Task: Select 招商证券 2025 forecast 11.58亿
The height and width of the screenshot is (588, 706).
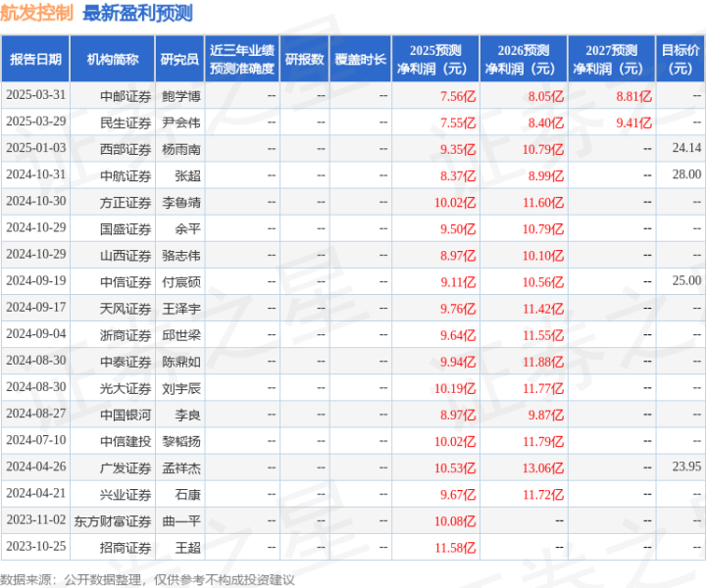Action: tap(455, 548)
